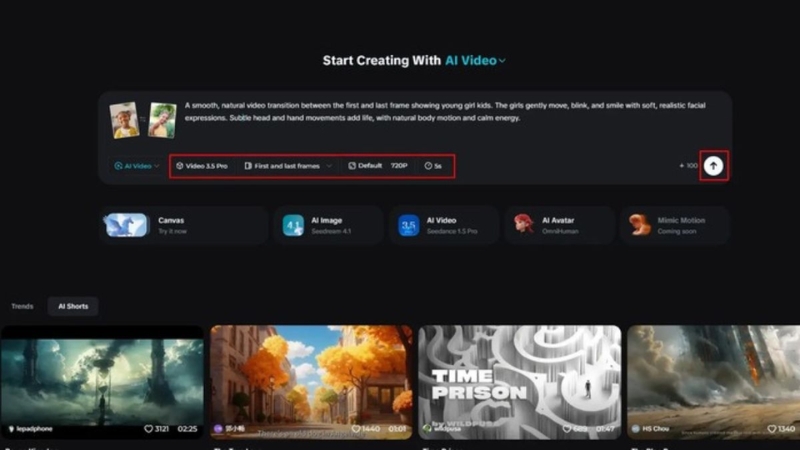
Task: Like the lepadphone video heart icon
Action: pyautogui.click(x=148, y=429)
